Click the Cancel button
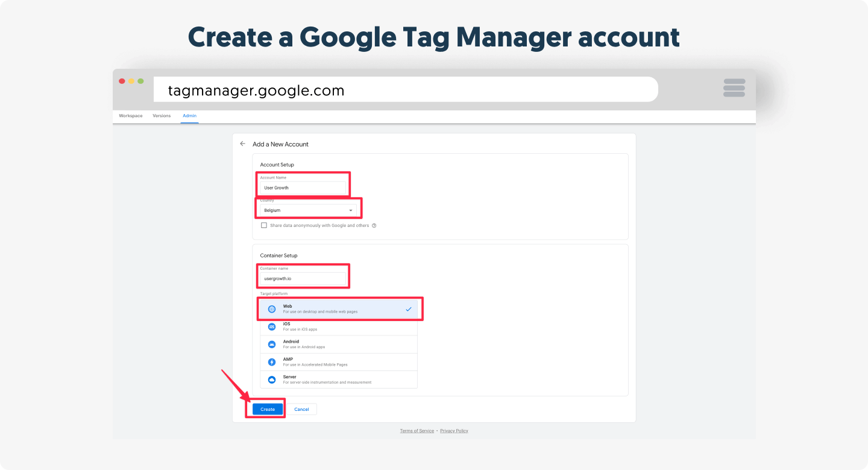 [x=301, y=409]
